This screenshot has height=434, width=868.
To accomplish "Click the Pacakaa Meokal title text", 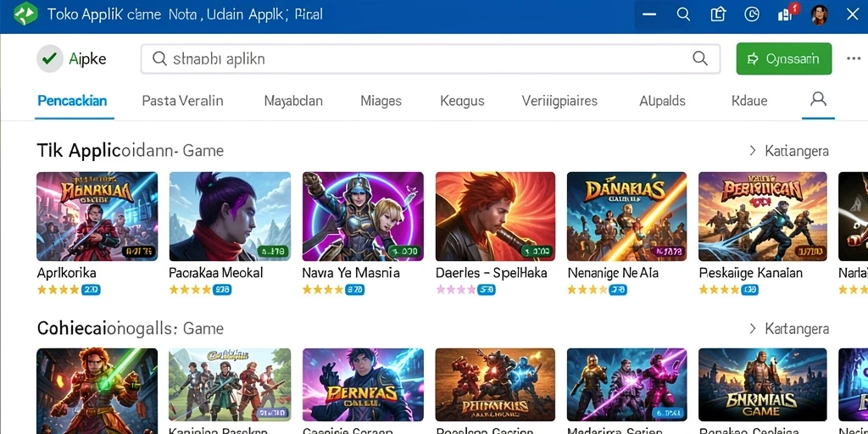I will pos(216,273).
